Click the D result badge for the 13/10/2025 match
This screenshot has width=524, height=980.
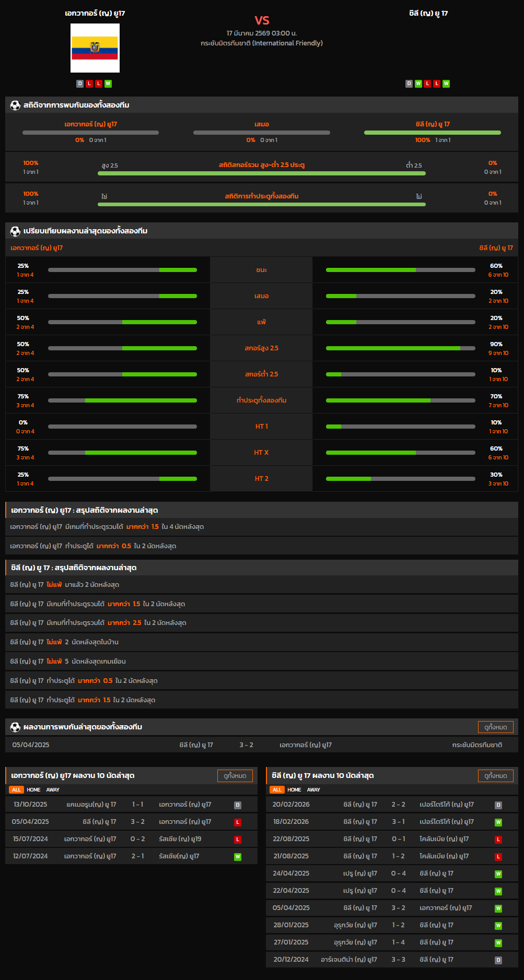point(238,805)
